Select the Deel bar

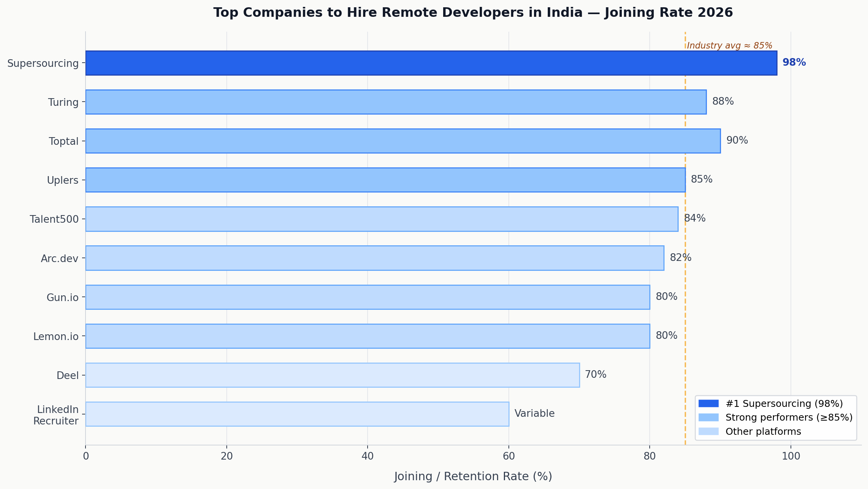[x=332, y=375]
